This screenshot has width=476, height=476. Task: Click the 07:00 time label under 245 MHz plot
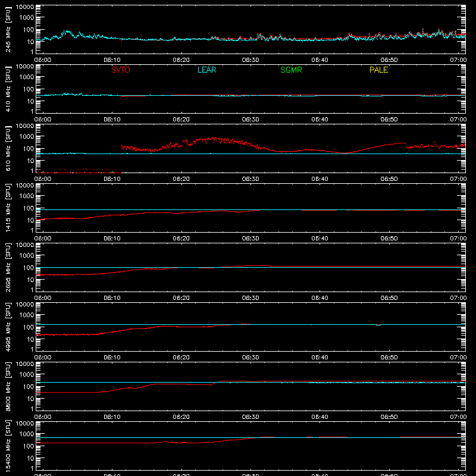tap(458, 60)
